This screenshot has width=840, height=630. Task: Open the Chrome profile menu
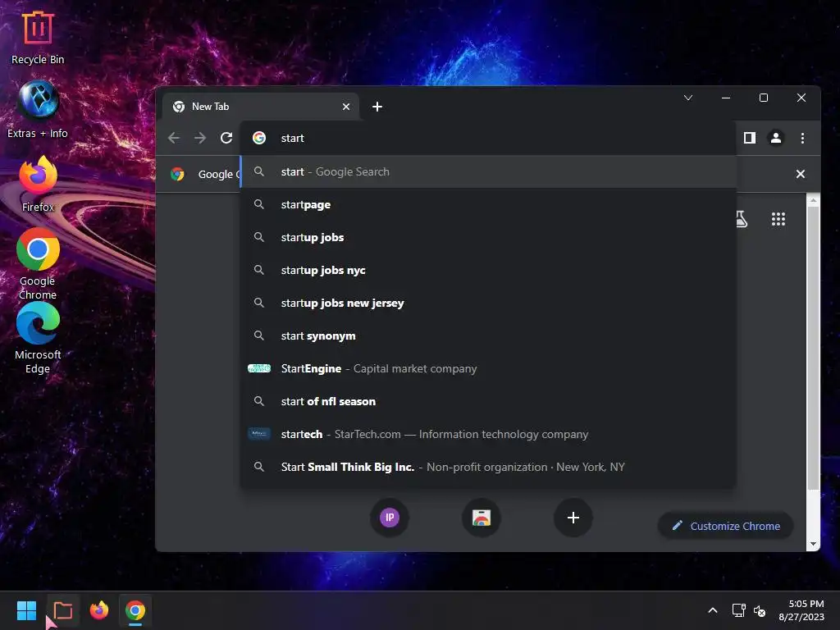pos(776,138)
